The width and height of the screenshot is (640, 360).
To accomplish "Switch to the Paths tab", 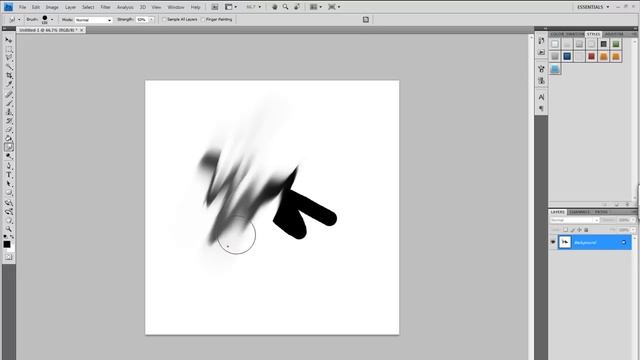I will click(x=601, y=212).
